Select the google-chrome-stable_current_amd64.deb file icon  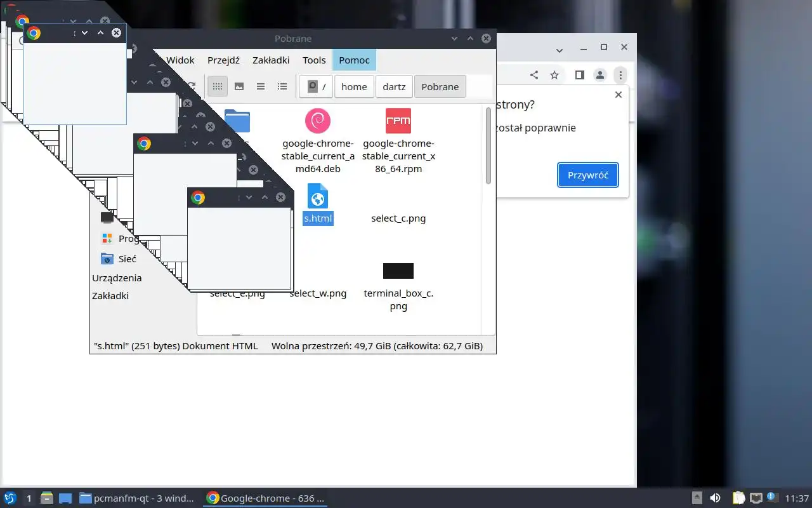[x=318, y=121]
